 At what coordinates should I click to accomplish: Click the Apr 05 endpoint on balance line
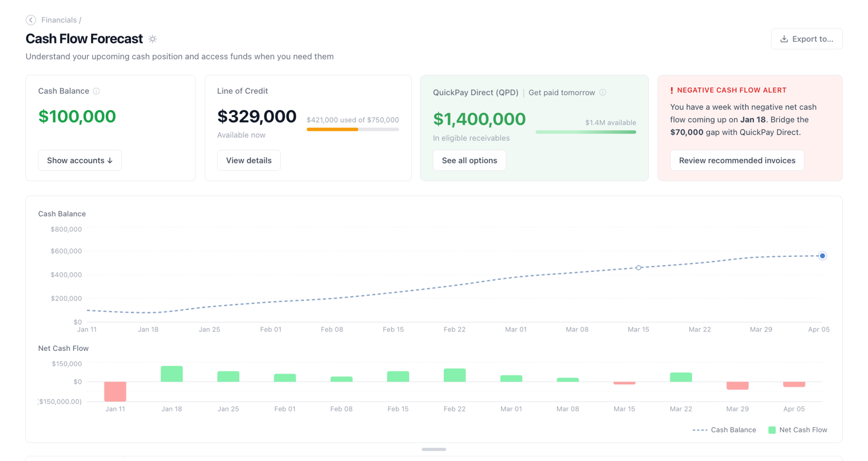(822, 256)
